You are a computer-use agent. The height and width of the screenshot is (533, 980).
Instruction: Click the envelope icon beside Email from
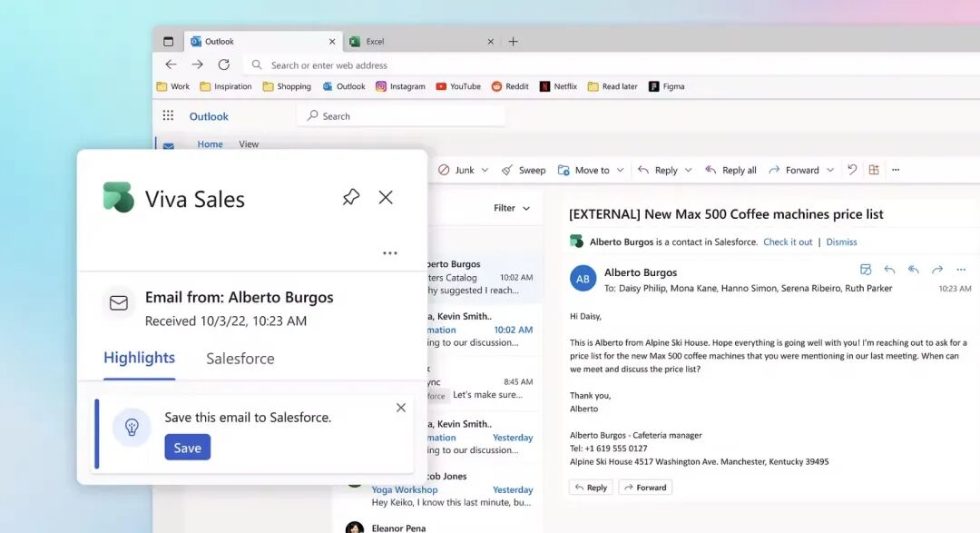click(x=119, y=302)
